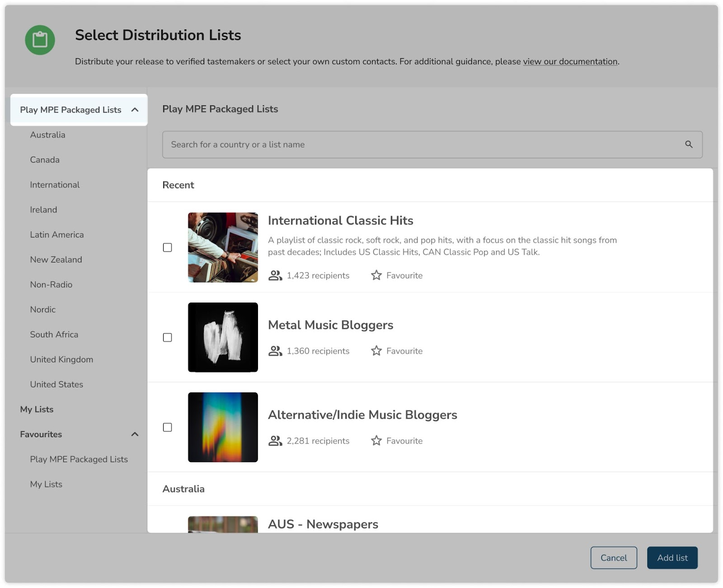Tick the International Classic Hits checkbox
The height and width of the screenshot is (588, 723).
[x=168, y=247]
